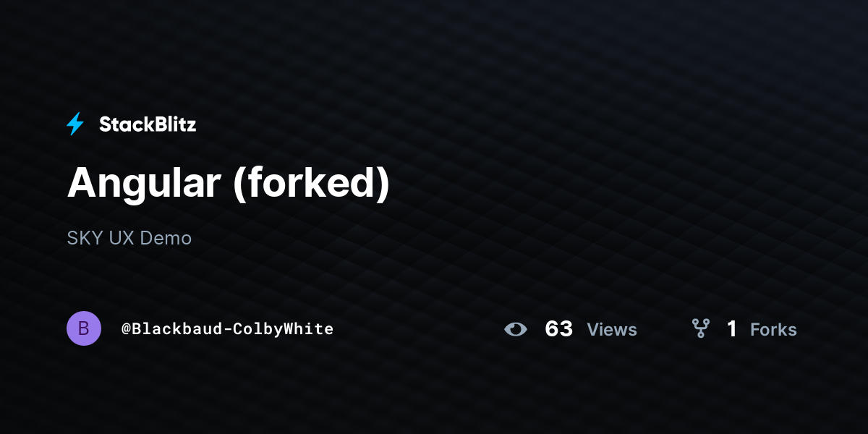Click the word UX in the description
The width and height of the screenshot is (868, 434).
[x=122, y=238]
